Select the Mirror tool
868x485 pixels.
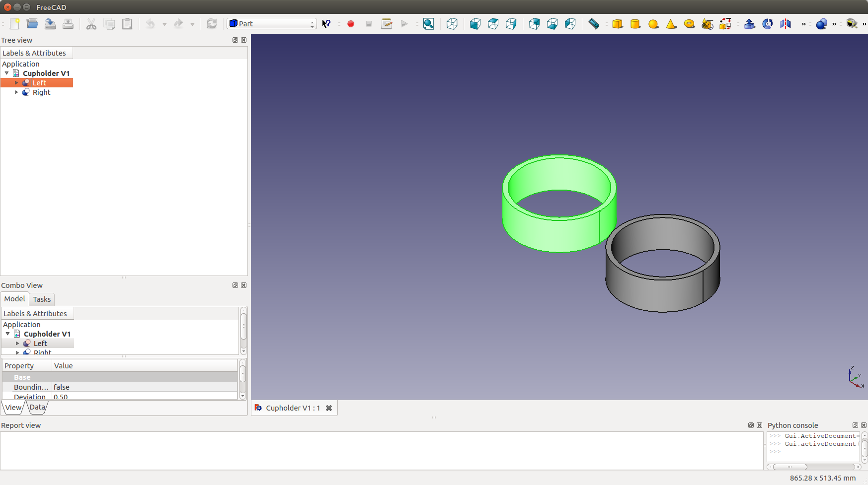point(785,24)
